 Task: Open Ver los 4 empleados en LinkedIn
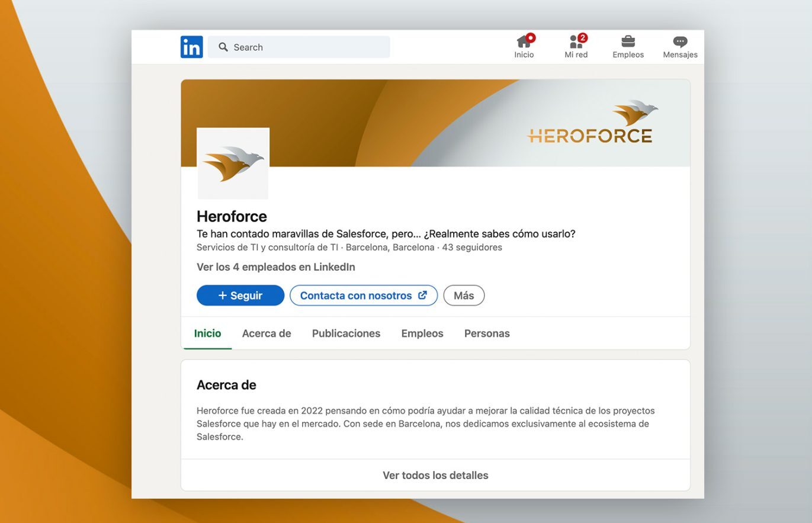275,267
